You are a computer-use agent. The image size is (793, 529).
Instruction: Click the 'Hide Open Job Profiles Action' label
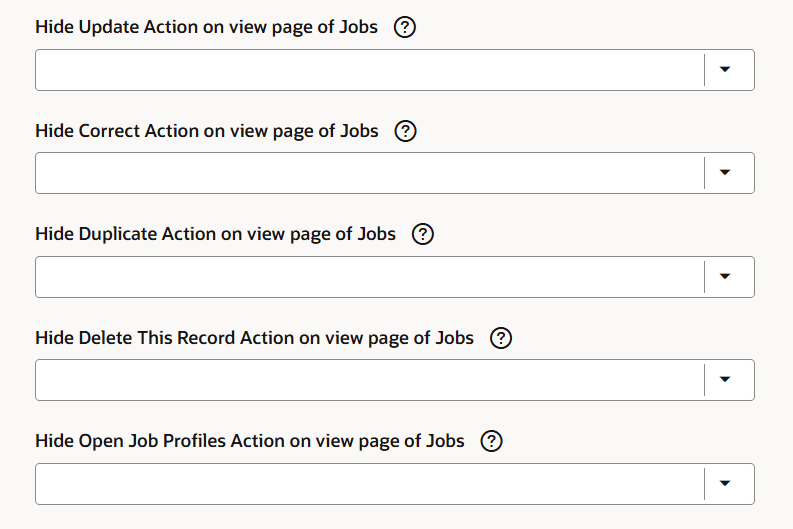250,441
